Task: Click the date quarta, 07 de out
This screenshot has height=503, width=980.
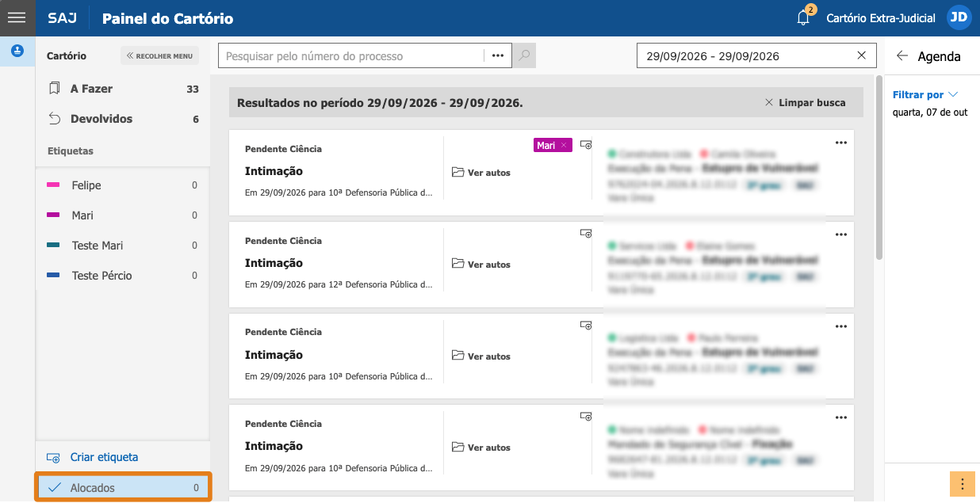Action: (930, 112)
